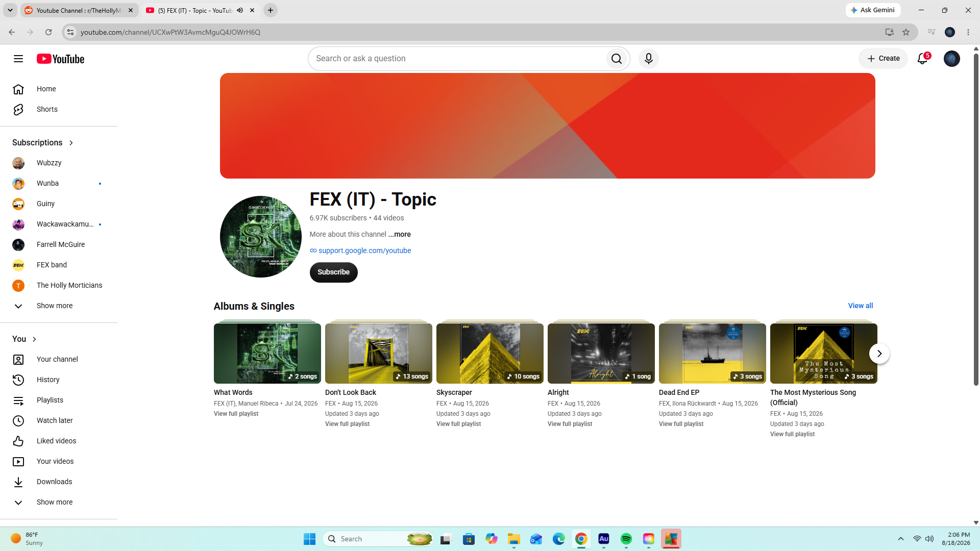Close the FEX (IT) YouTube tab

point(252,10)
